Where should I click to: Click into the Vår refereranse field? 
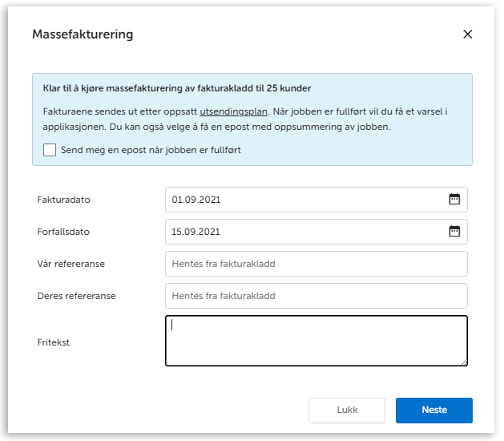click(316, 264)
